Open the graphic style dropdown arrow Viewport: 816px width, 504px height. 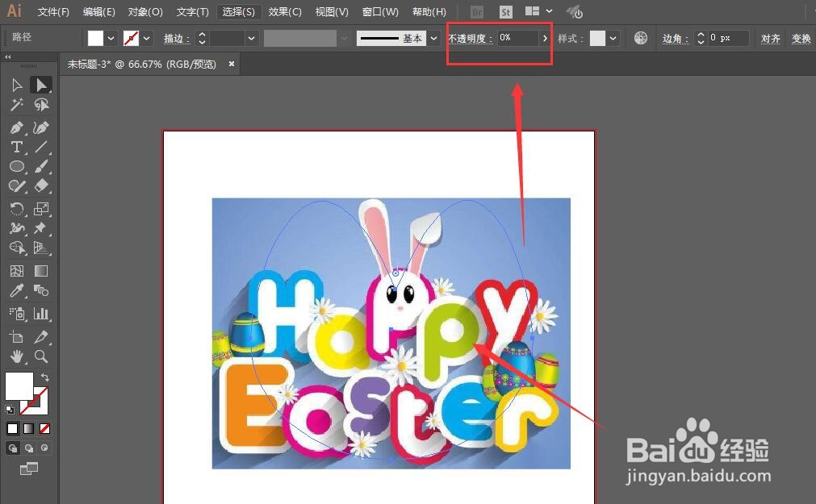pyautogui.click(x=613, y=38)
